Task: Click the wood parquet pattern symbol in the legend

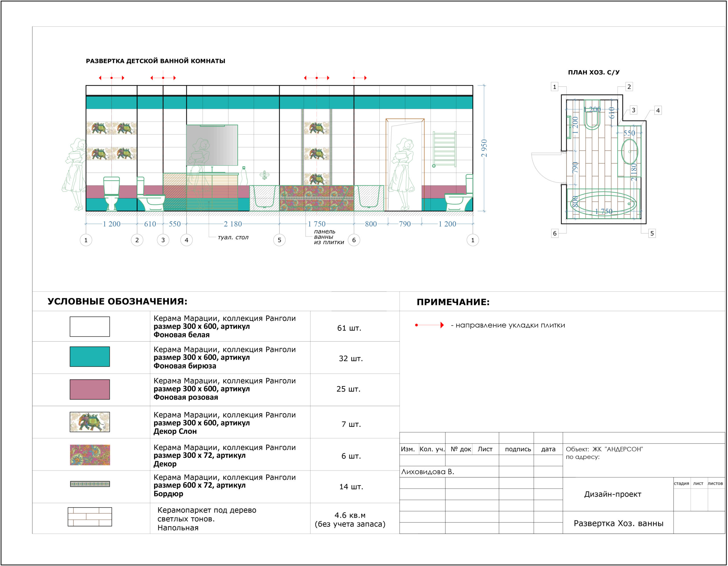Action: point(90,517)
